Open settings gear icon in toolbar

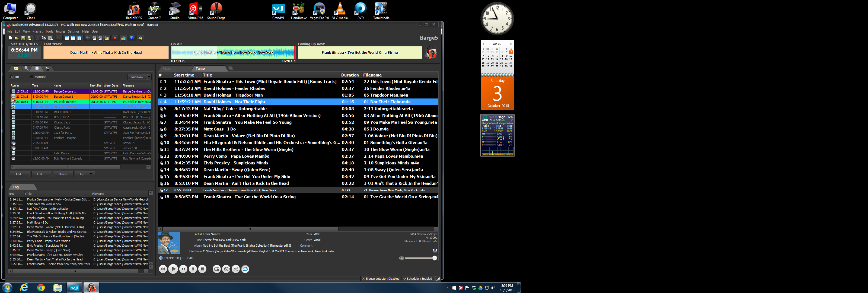140,38
